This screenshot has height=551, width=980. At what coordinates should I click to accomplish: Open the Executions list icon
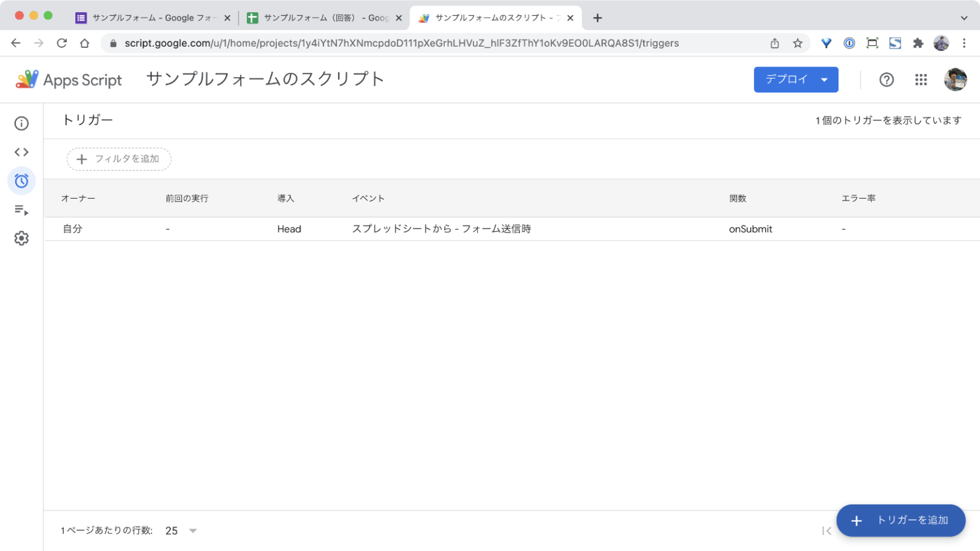pos(22,210)
